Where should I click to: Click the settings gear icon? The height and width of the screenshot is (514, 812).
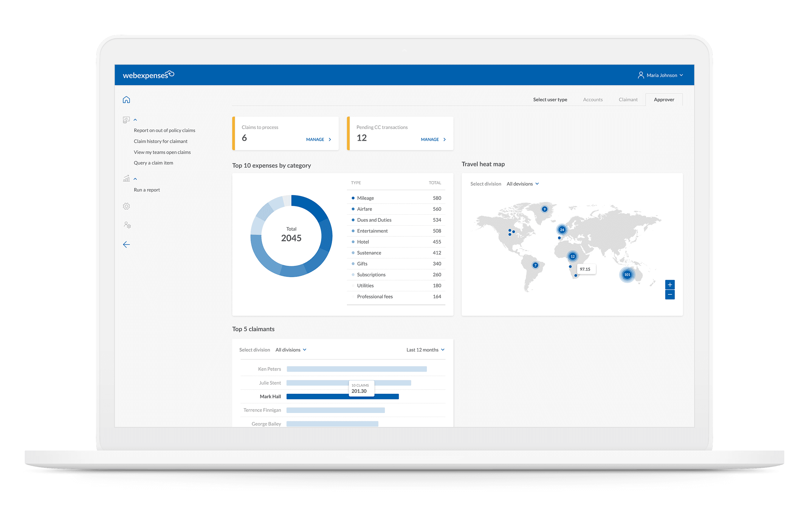point(127,206)
